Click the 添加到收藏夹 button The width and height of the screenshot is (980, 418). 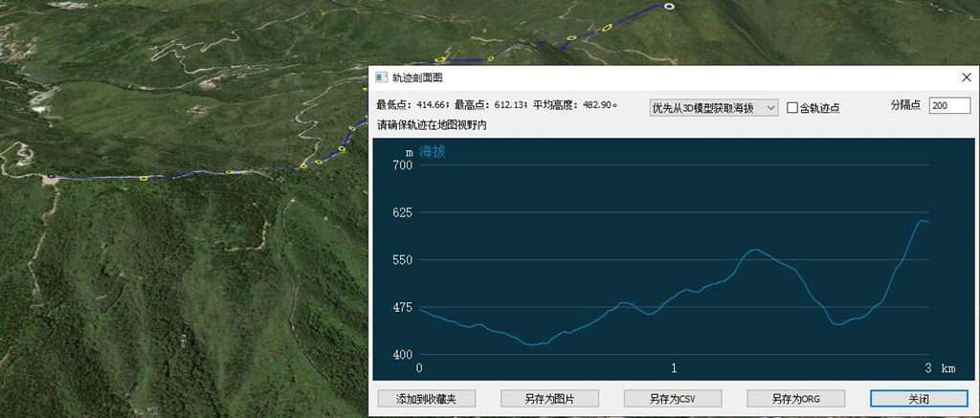click(426, 399)
